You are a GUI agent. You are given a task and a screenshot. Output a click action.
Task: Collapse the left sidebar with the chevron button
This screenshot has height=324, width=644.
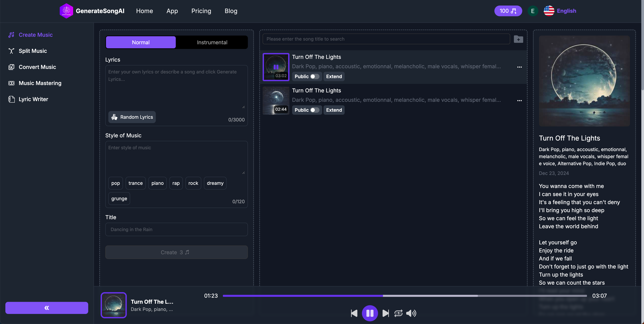[46, 308]
